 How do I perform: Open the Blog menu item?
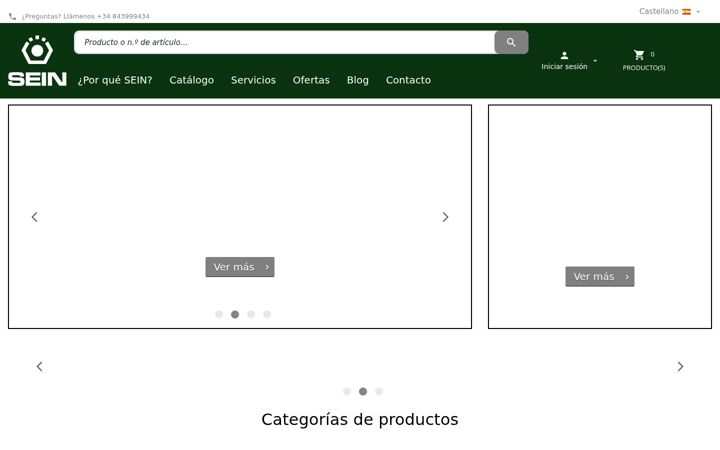[358, 80]
